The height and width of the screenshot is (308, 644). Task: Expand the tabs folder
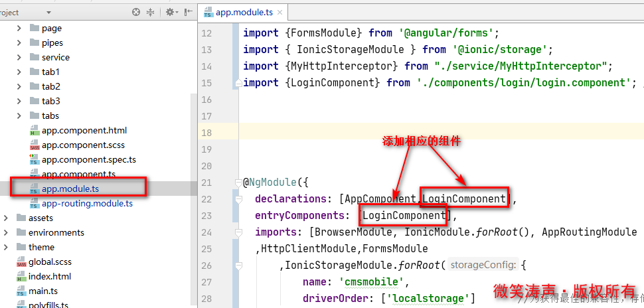coord(19,116)
